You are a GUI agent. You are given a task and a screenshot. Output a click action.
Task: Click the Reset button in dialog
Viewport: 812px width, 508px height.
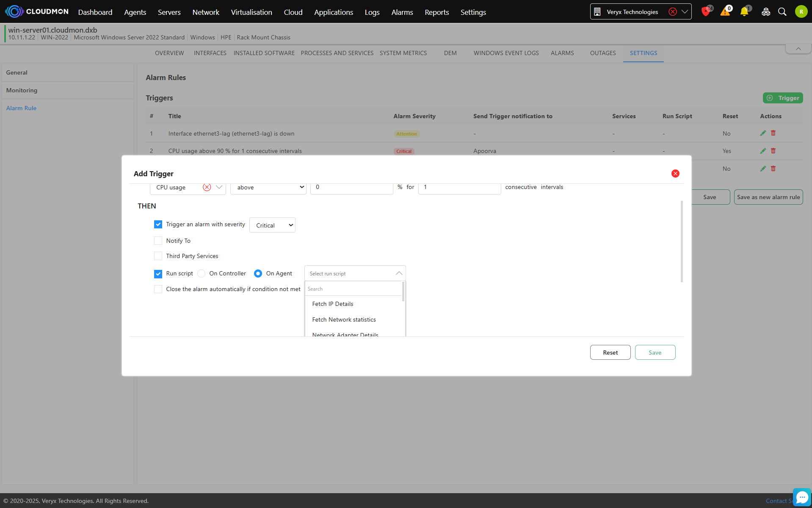tap(610, 353)
